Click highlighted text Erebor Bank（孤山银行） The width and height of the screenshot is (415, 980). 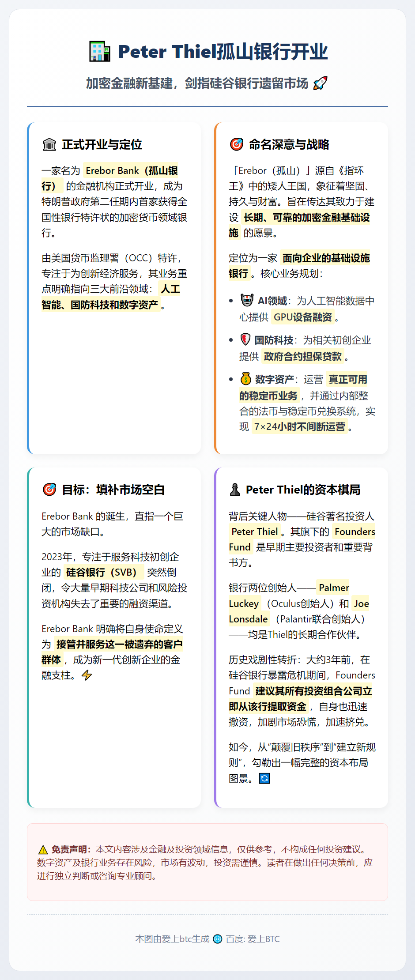coord(110,178)
